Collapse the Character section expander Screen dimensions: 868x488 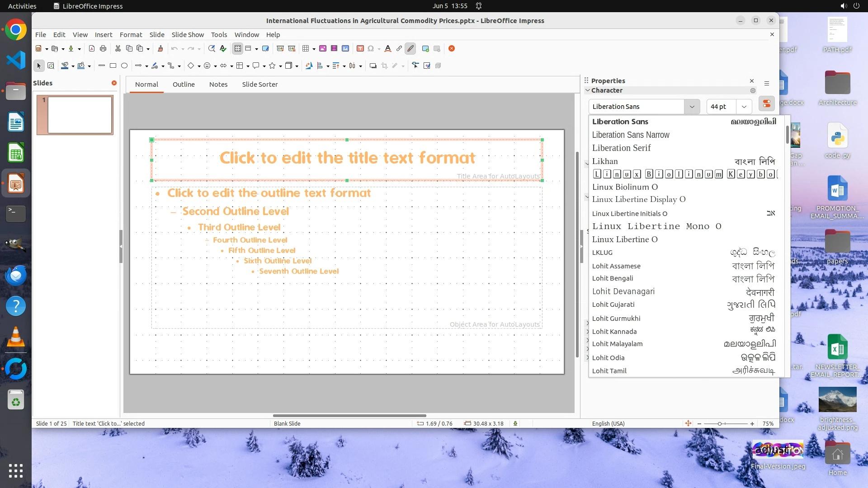[x=588, y=90]
